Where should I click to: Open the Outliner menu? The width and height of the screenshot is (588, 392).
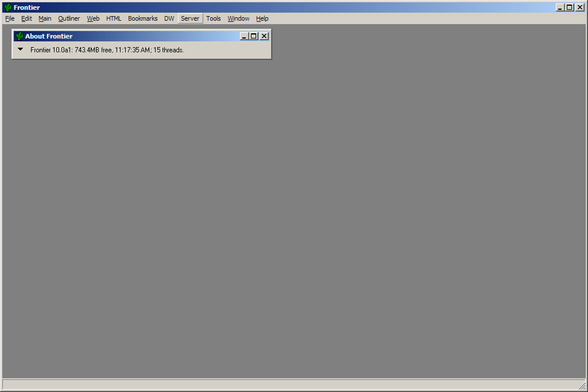point(69,18)
